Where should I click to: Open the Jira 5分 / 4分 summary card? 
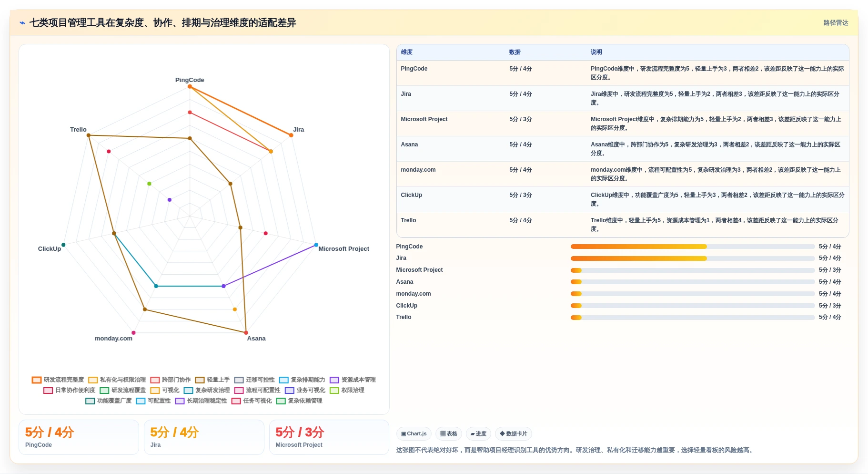pyautogui.click(x=204, y=437)
